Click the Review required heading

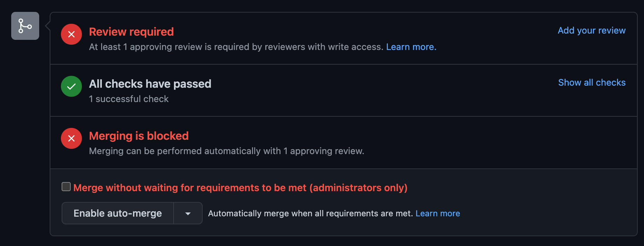point(131,32)
